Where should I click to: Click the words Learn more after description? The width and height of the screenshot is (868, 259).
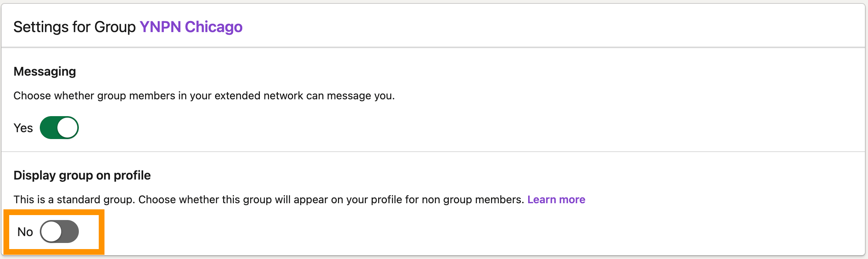coord(556,199)
